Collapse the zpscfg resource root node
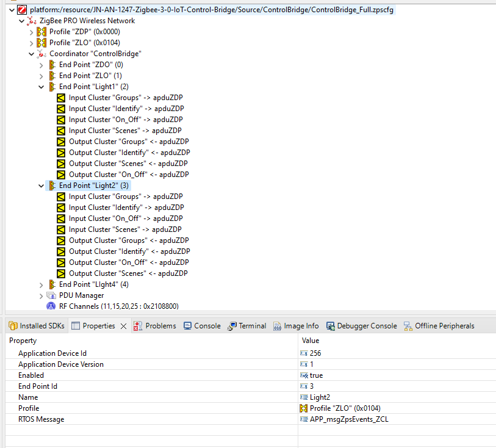Viewport: 496px width, 448px height. click(12, 10)
